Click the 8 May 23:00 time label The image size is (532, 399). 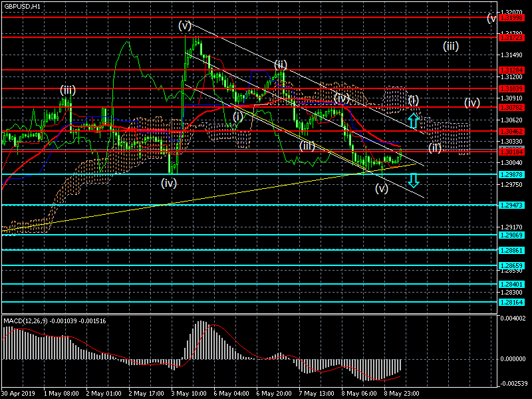click(x=402, y=394)
